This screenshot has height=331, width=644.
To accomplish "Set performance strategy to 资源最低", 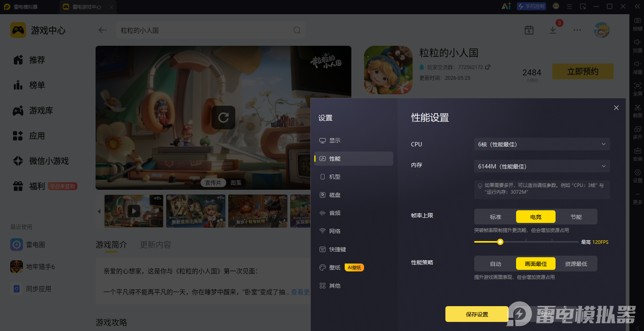I will click(x=576, y=264).
